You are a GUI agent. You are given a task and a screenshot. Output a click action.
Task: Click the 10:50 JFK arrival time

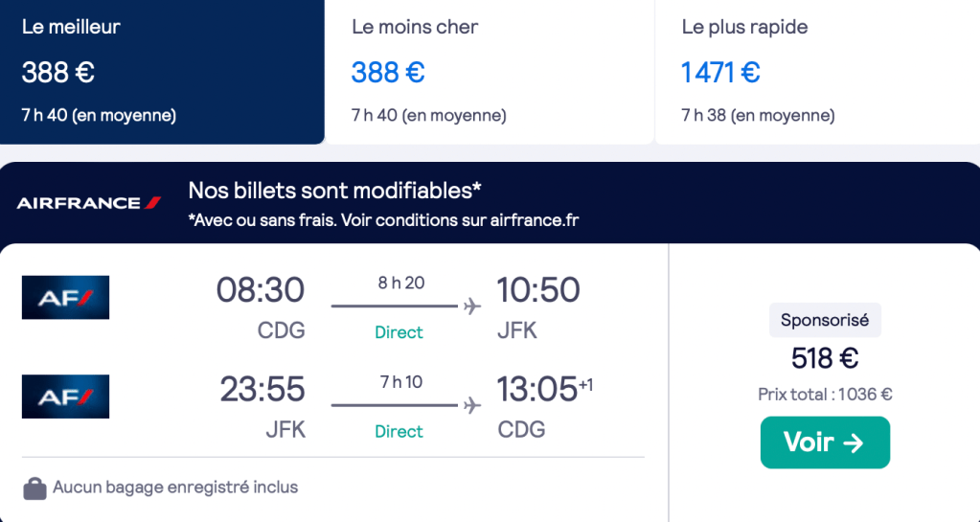538,290
